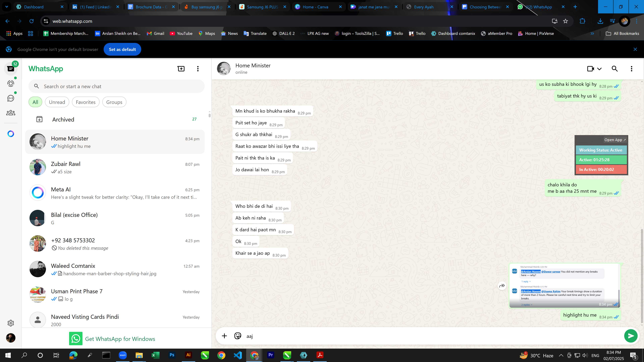The image size is (644, 362).
Task: Open the YouTube bookmark
Action: pos(181,34)
